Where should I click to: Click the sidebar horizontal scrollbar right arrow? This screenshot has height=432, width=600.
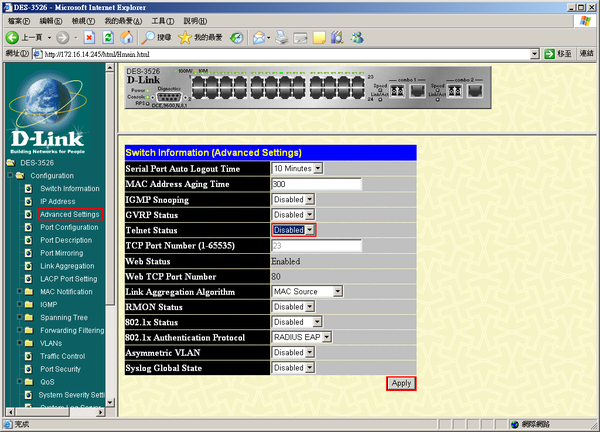(x=100, y=412)
